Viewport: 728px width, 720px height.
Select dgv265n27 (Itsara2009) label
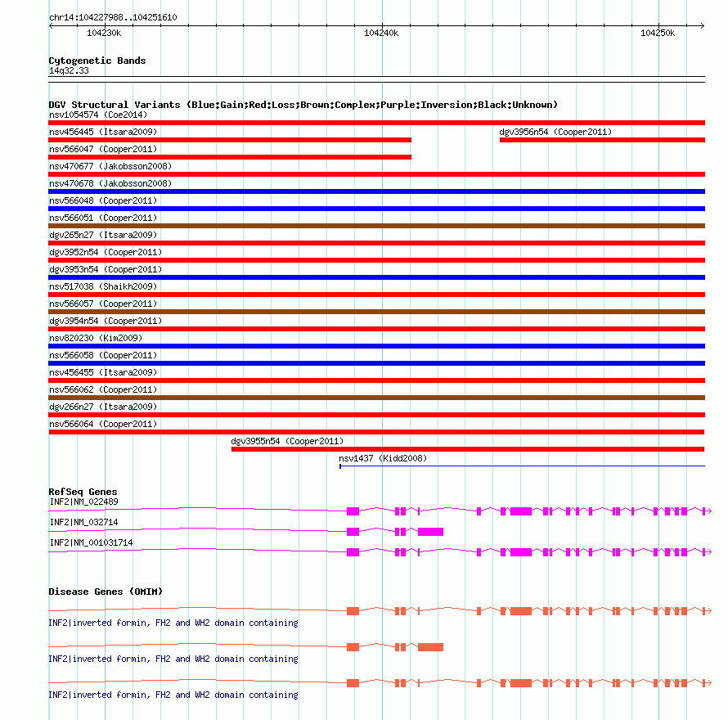pyautogui.click(x=103, y=235)
